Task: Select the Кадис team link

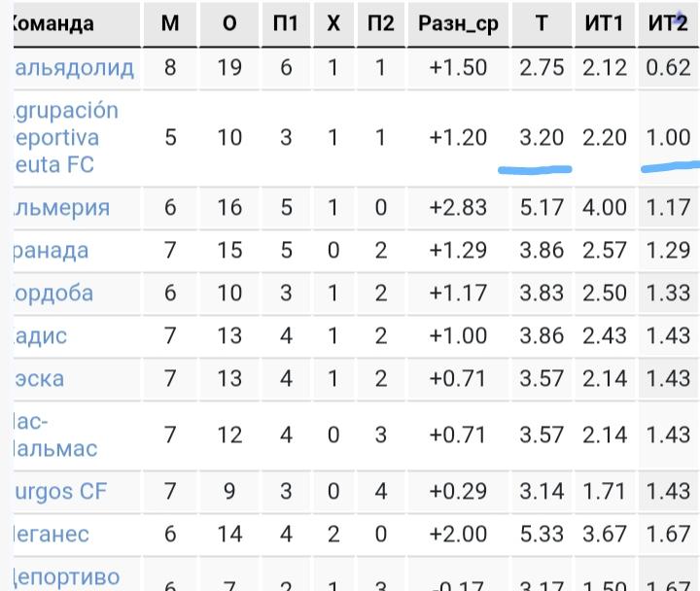Action: (x=40, y=336)
